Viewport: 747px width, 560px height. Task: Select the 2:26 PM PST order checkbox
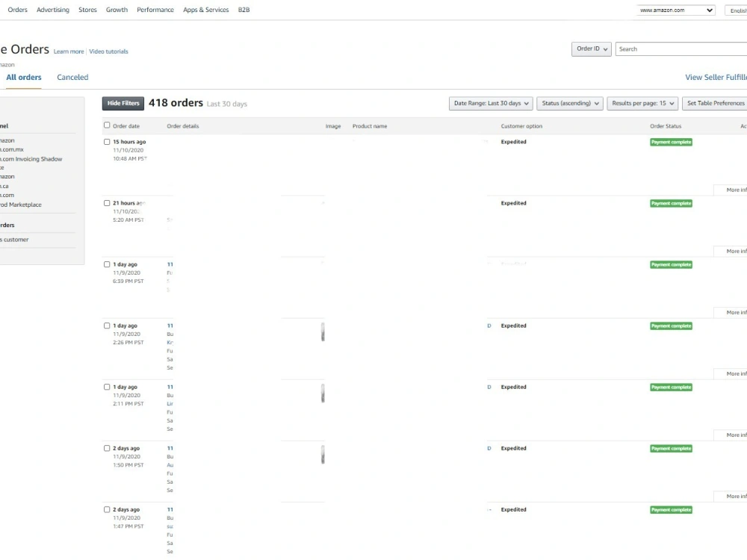coord(107,326)
